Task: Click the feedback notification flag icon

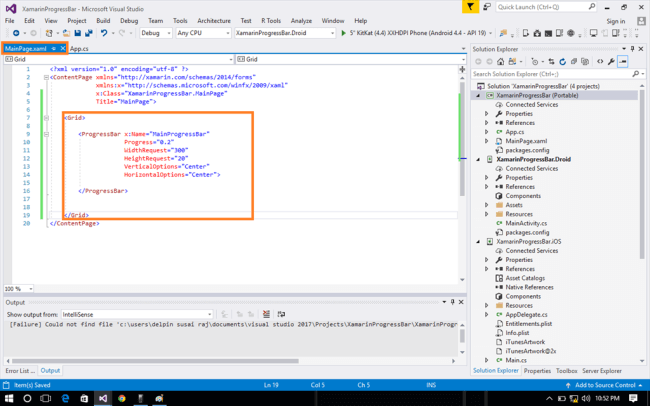Action: (x=472, y=7)
